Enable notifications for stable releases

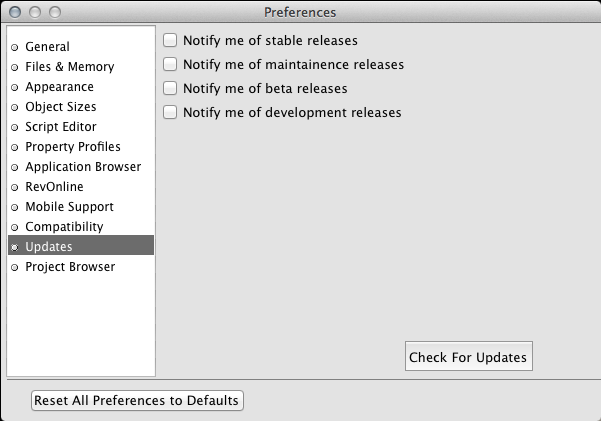[x=170, y=41]
